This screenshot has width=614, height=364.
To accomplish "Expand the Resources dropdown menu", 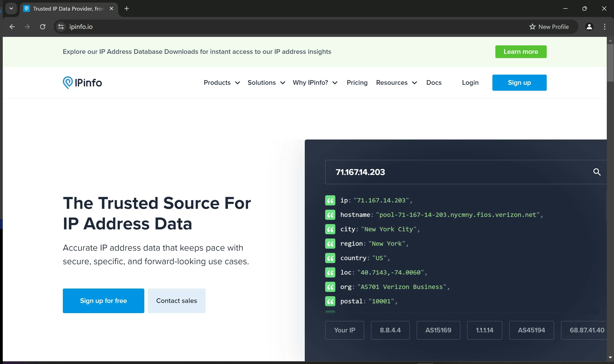I will tap(396, 83).
